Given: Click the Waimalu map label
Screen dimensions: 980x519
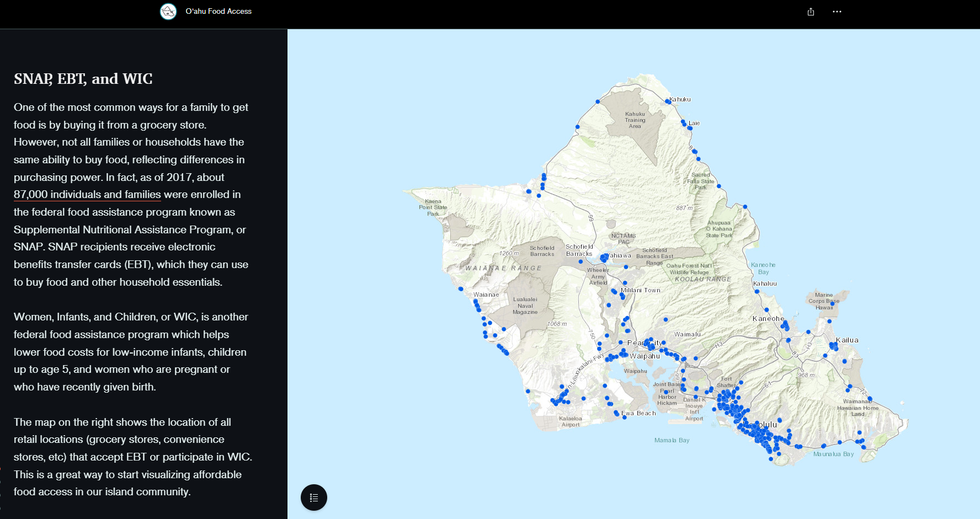Looking at the screenshot, I should tap(688, 334).
